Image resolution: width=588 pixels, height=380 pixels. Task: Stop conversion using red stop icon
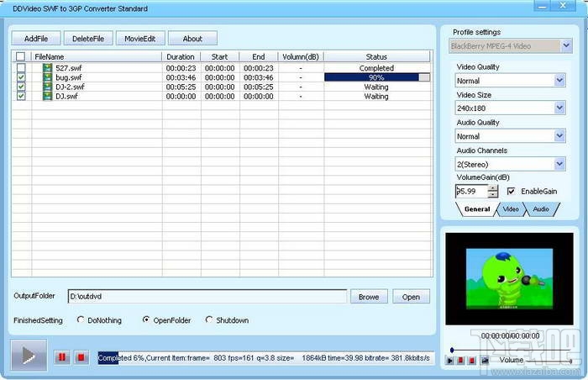click(81, 357)
